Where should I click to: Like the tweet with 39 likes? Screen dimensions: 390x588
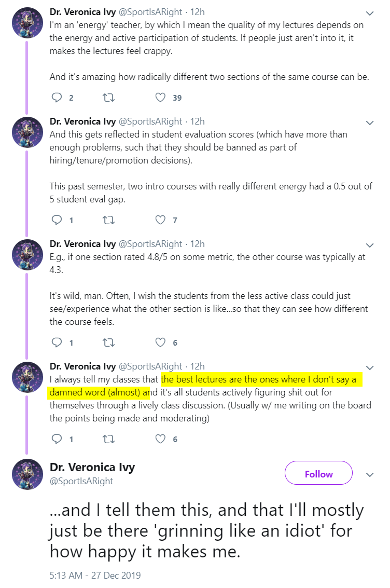click(161, 98)
